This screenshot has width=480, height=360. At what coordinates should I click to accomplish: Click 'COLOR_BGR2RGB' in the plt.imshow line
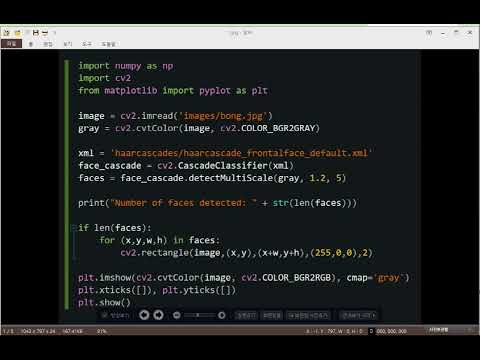click(x=296, y=278)
